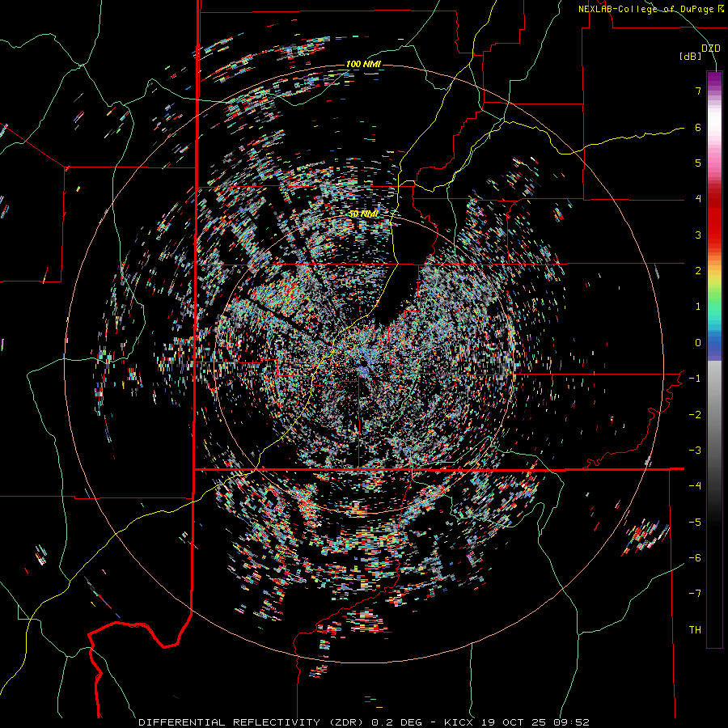Click the 3 value on the dB scale

[698, 235]
